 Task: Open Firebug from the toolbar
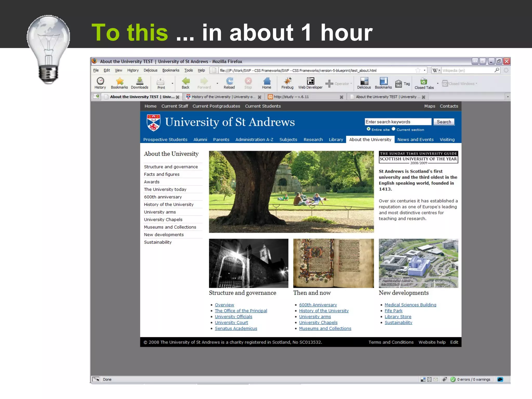[288, 83]
